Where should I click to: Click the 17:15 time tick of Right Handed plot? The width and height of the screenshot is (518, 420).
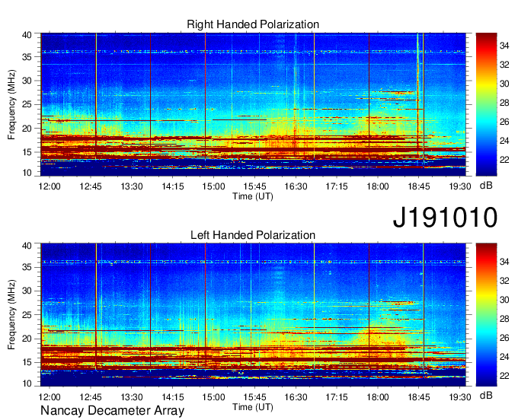(x=337, y=186)
